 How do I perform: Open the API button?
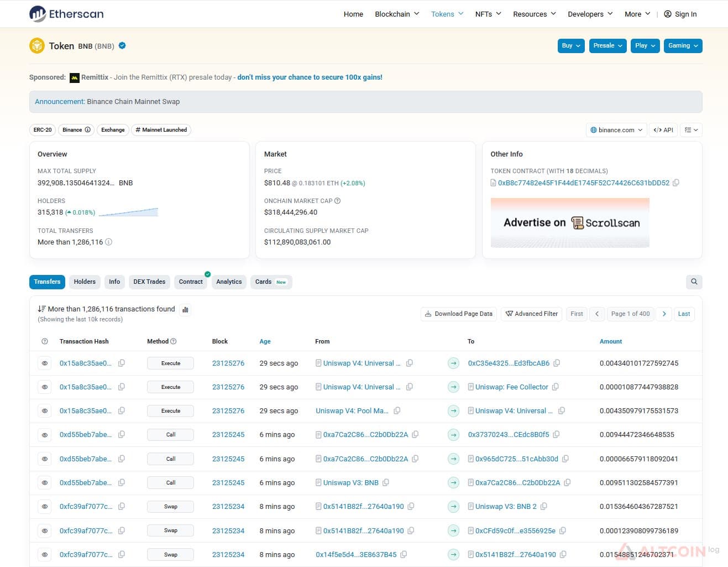[663, 130]
